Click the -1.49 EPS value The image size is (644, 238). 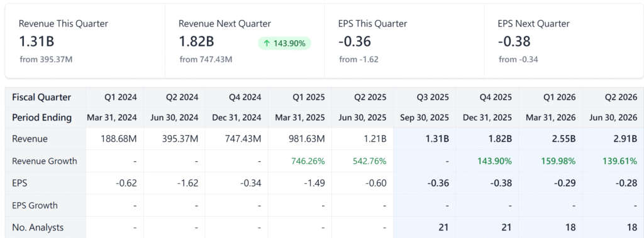(314, 183)
